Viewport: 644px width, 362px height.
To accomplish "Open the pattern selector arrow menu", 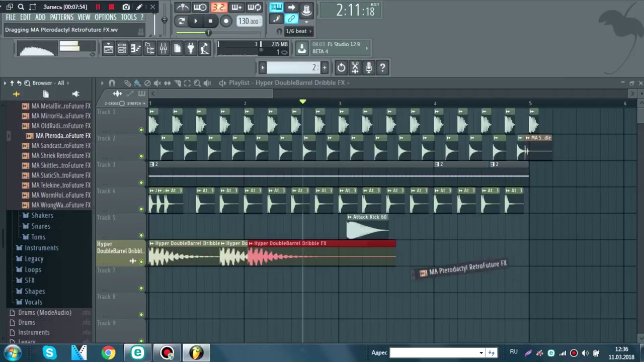I will pos(262,67).
